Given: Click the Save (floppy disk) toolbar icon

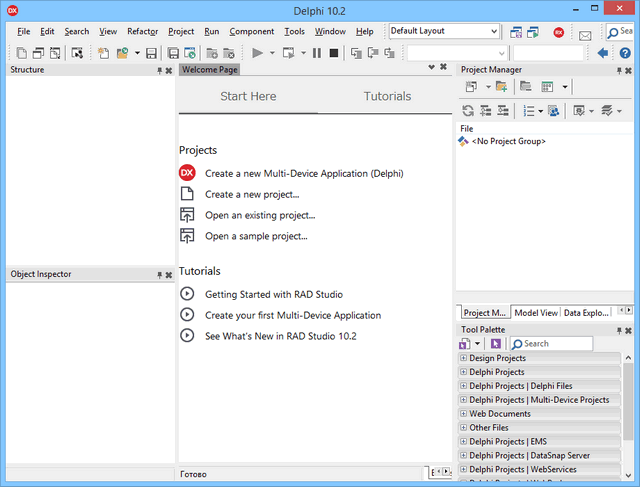Looking at the screenshot, I should [x=151, y=52].
